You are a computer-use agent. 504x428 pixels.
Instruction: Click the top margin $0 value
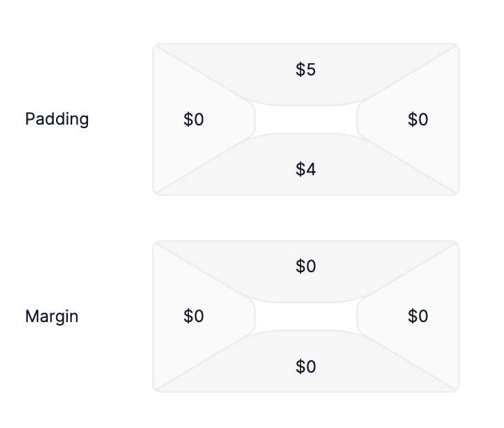pyautogui.click(x=305, y=266)
